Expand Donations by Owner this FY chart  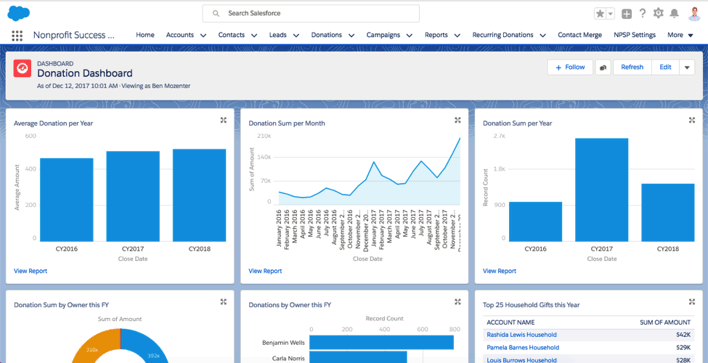457,302
